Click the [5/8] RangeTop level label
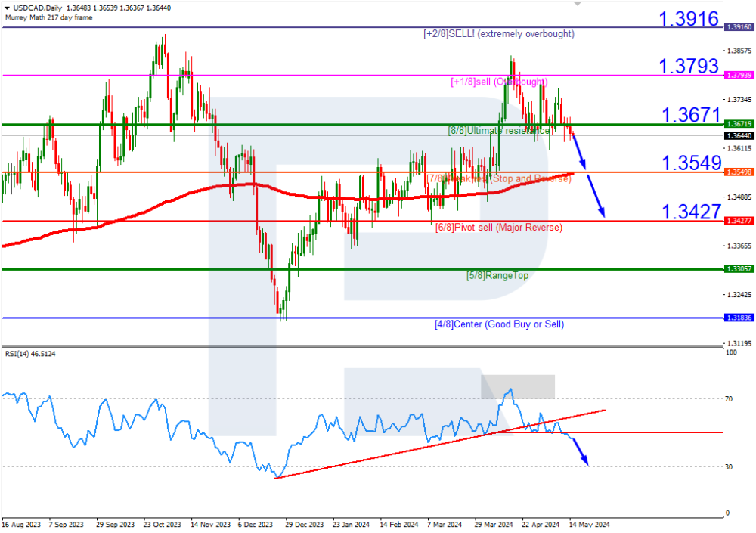756x533 pixels. coord(497,276)
